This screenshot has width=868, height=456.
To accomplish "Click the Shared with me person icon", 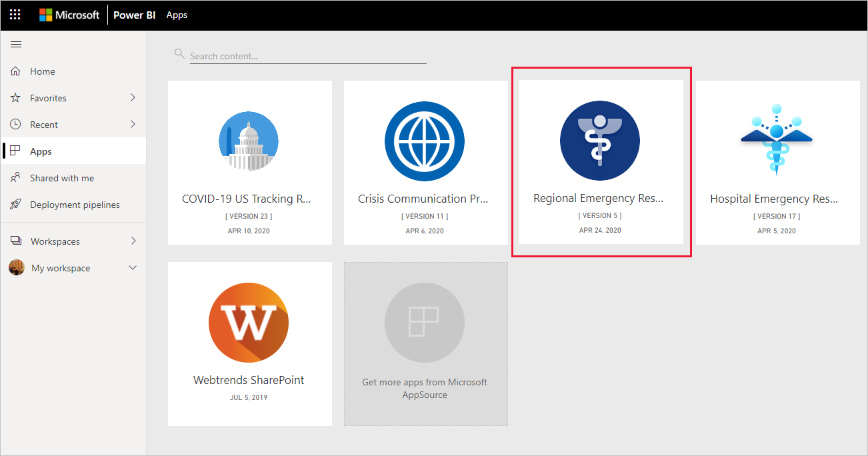I will [16, 178].
